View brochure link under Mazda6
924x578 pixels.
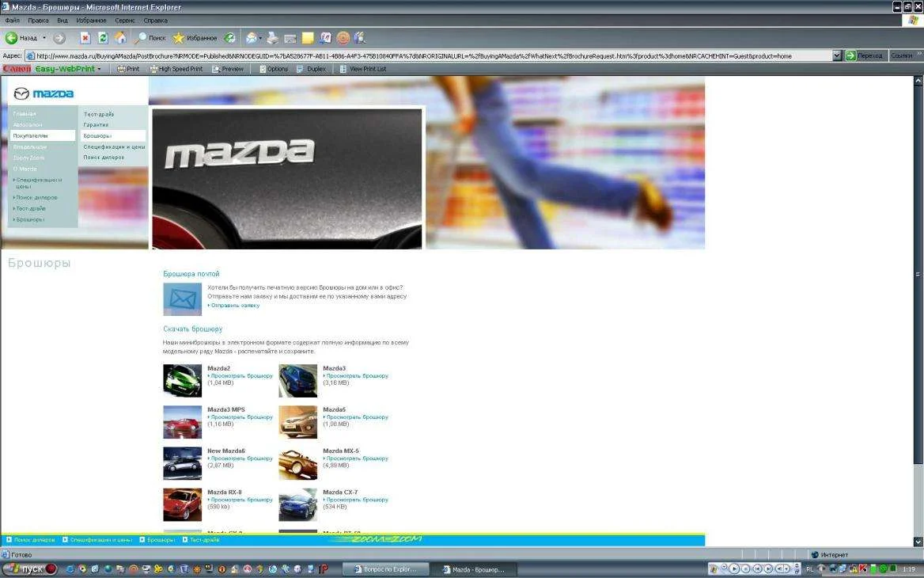[x=356, y=417]
